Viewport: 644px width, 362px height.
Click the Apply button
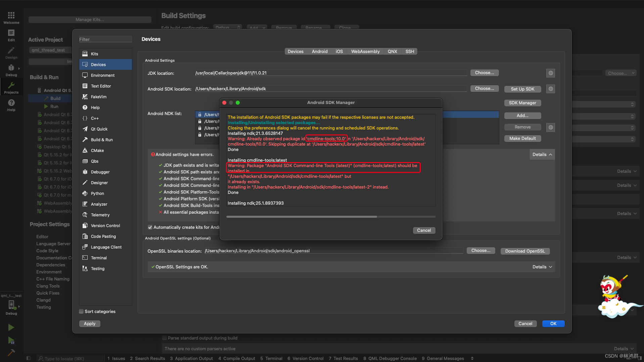[x=90, y=323]
